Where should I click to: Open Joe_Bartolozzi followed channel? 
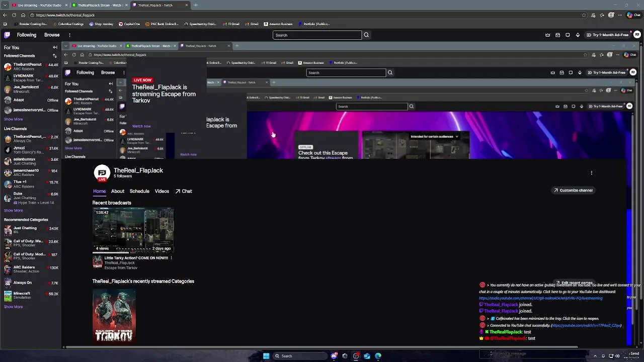(31, 89)
